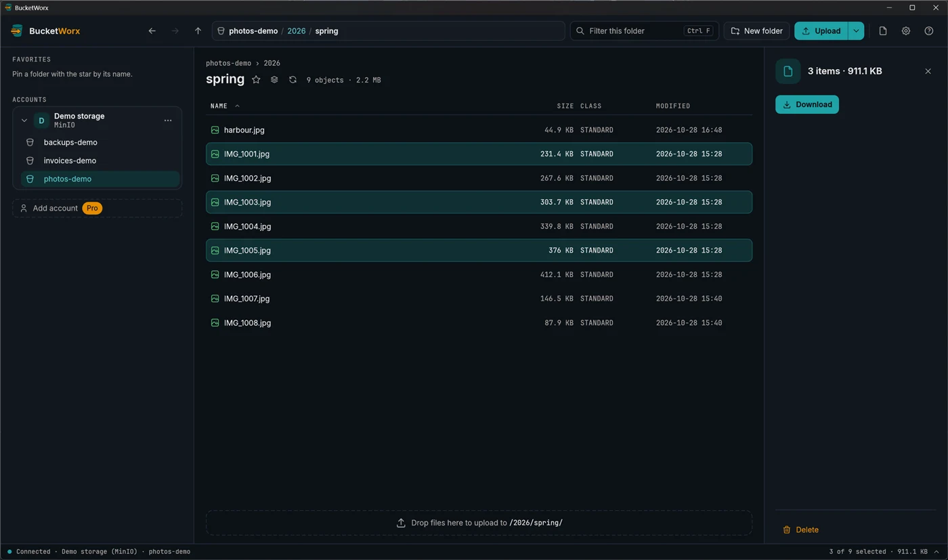Open the help question mark

(x=928, y=30)
